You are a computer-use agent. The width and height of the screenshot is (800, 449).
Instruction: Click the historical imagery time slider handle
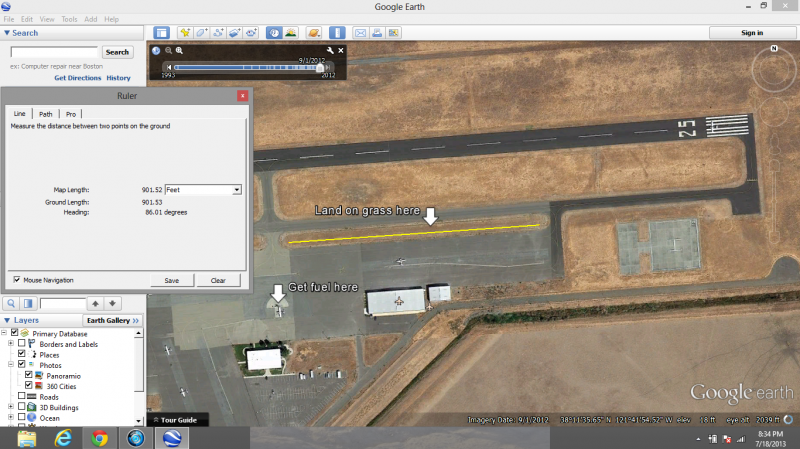321,68
